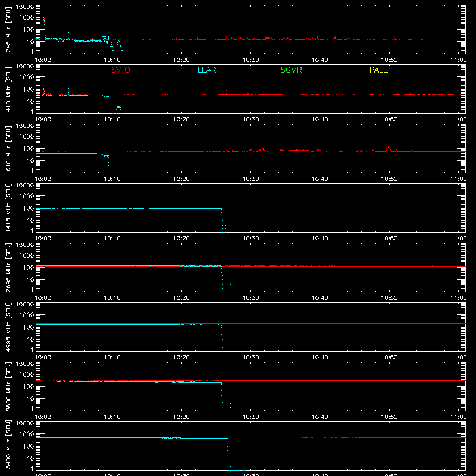The image size is (476, 476).
Task: Select the '8800 MHz [SFU]' axis title
Action: [8, 387]
